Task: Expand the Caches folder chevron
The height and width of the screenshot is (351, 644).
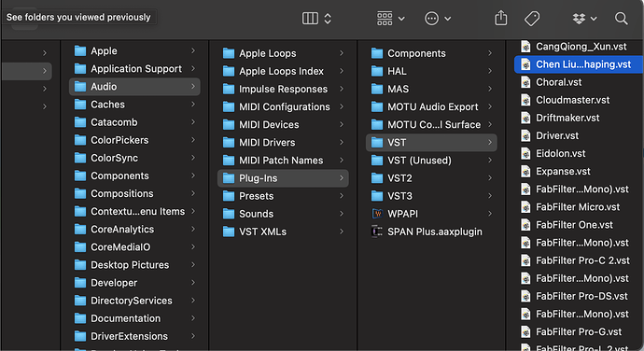Action: [193, 105]
